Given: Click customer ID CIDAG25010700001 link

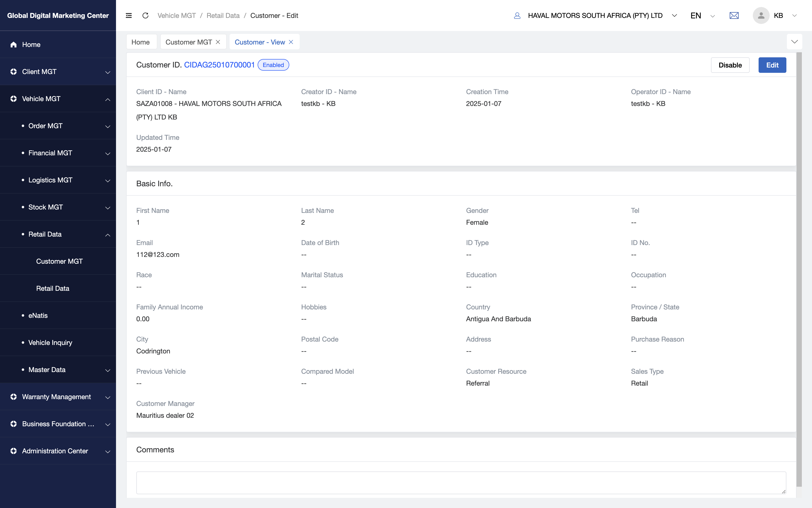Looking at the screenshot, I should pos(219,65).
